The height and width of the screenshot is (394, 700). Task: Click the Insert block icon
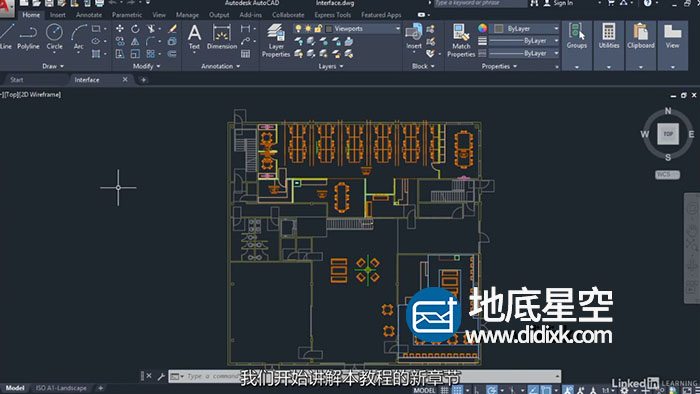click(414, 37)
